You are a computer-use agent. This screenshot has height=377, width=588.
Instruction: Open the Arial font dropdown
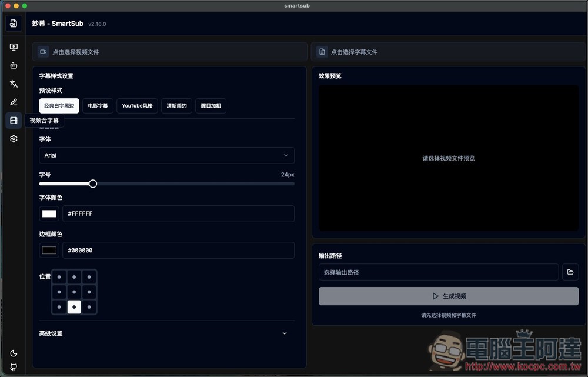pos(167,155)
